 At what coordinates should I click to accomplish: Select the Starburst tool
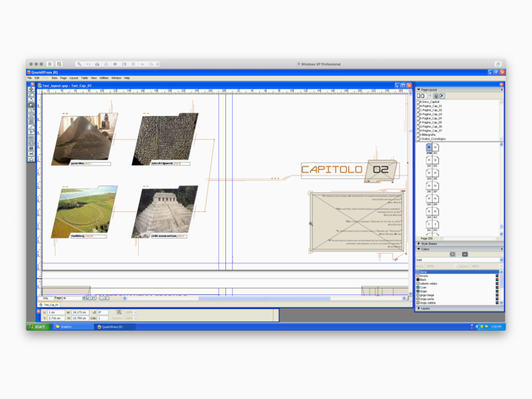pyautogui.click(x=31, y=159)
